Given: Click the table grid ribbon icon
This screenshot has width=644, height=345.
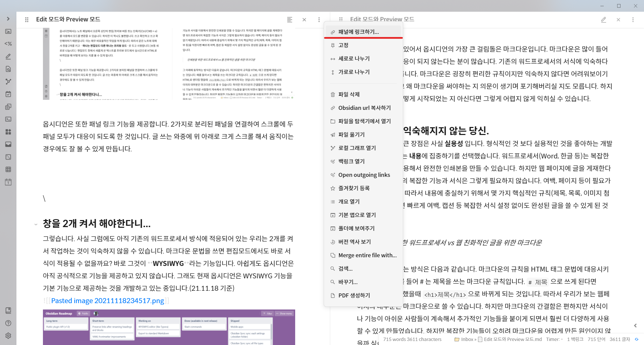Looking at the screenshot, I should (8, 169).
